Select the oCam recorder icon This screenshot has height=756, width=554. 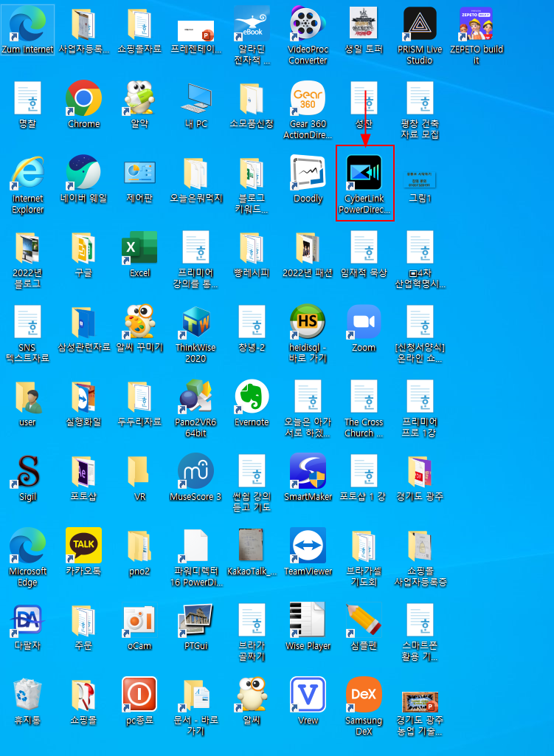click(139, 620)
